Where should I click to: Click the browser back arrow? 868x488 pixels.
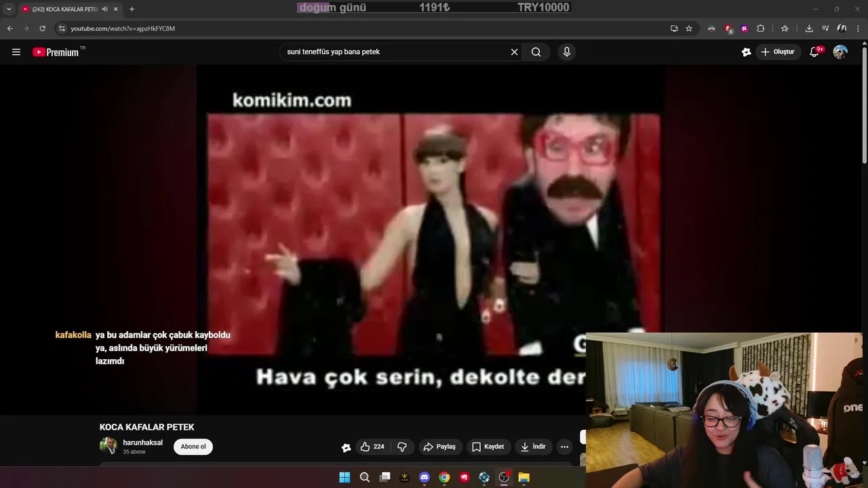(10, 28)
